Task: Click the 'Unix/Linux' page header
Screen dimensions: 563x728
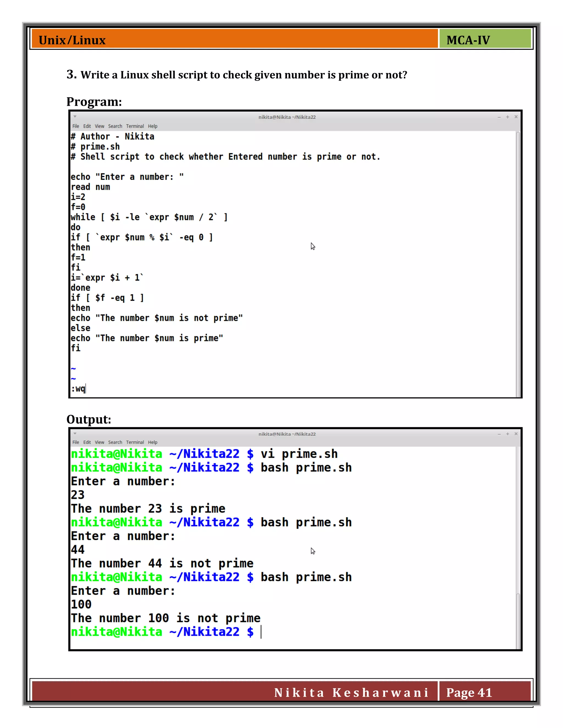Action: point(72,40)
